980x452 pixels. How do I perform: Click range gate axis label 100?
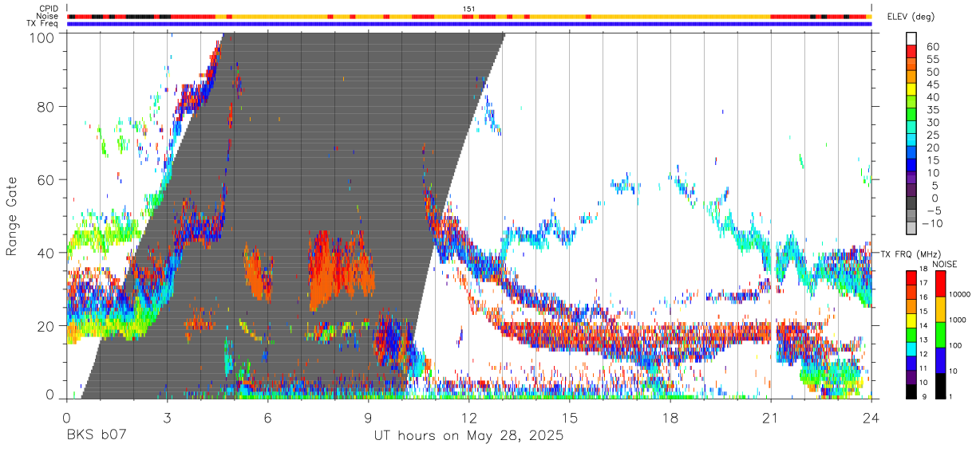coord(41,37)
